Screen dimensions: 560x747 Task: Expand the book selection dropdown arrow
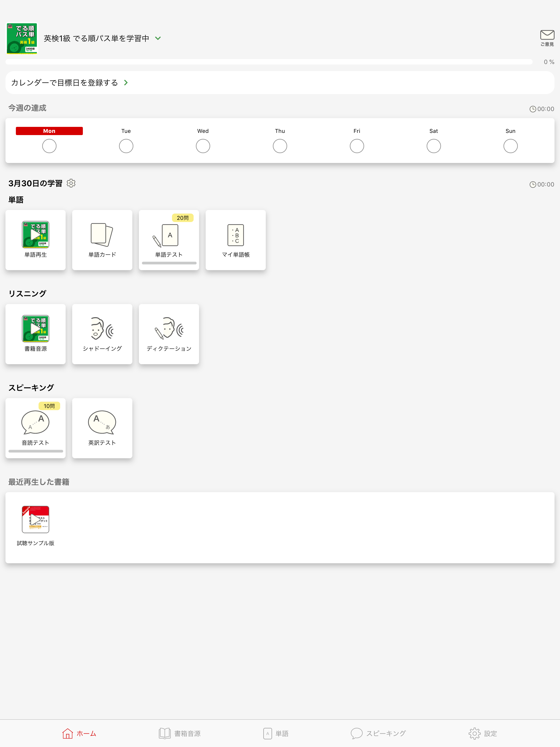158,39
